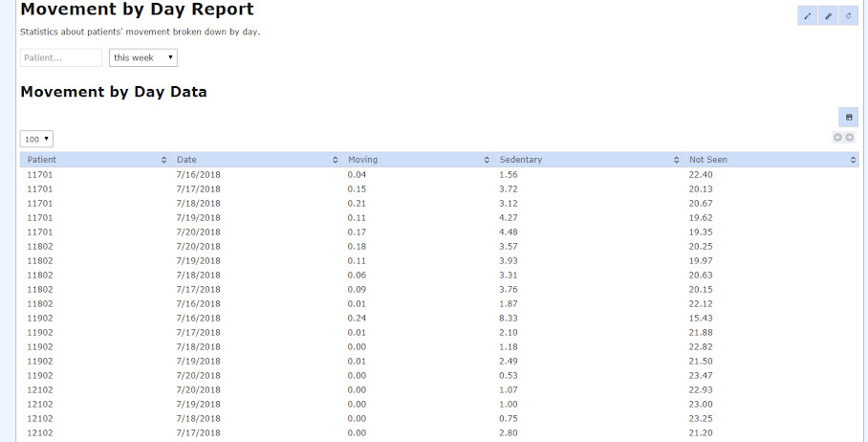Click Sedentary value 0.75
This screenshot has height=442, width=868.
[509, 419]
